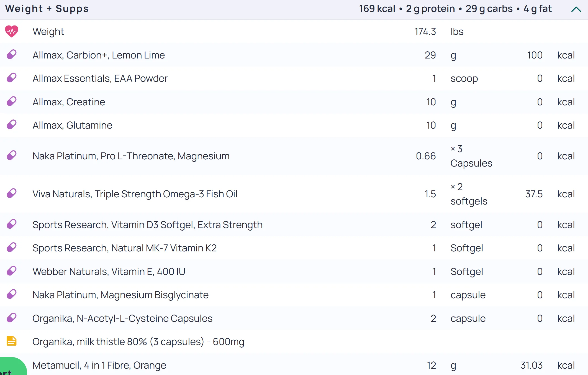
Task: Click the 'Weight + Supps' group title
Action: coord(47,9)
